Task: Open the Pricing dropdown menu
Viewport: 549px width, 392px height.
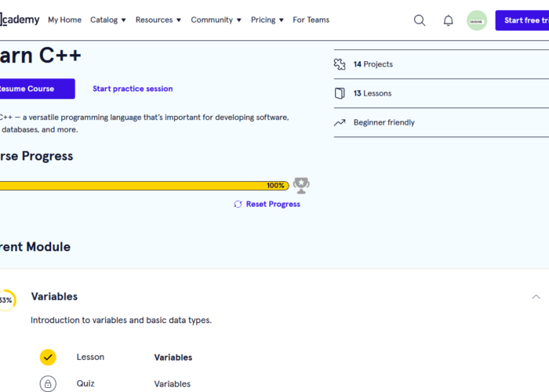Action: [267, 20]
